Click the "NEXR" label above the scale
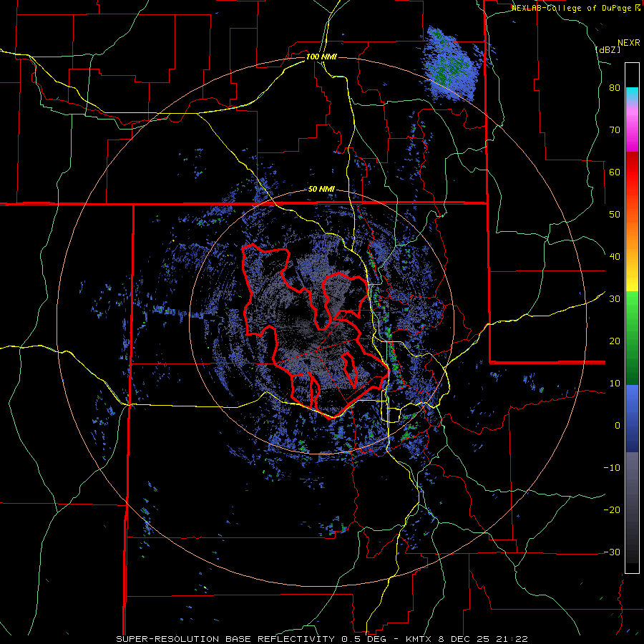 pos(629,43)
